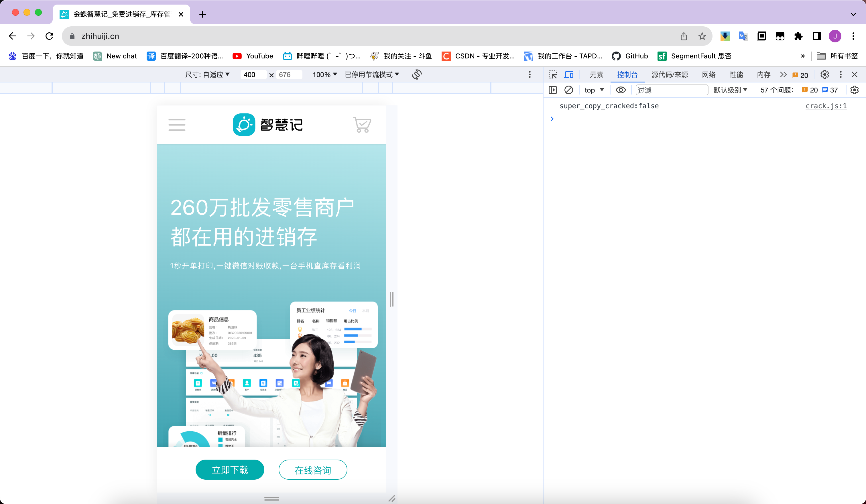Toggle the browser side panel
The height and width of the screenshot is (504, 866).
click(x=816, y=36)
